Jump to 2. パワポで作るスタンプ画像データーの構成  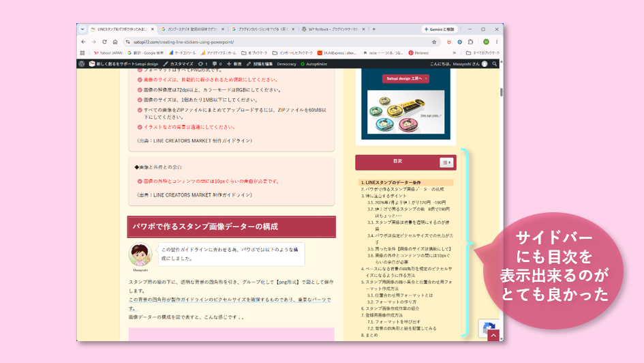[402, 190]
